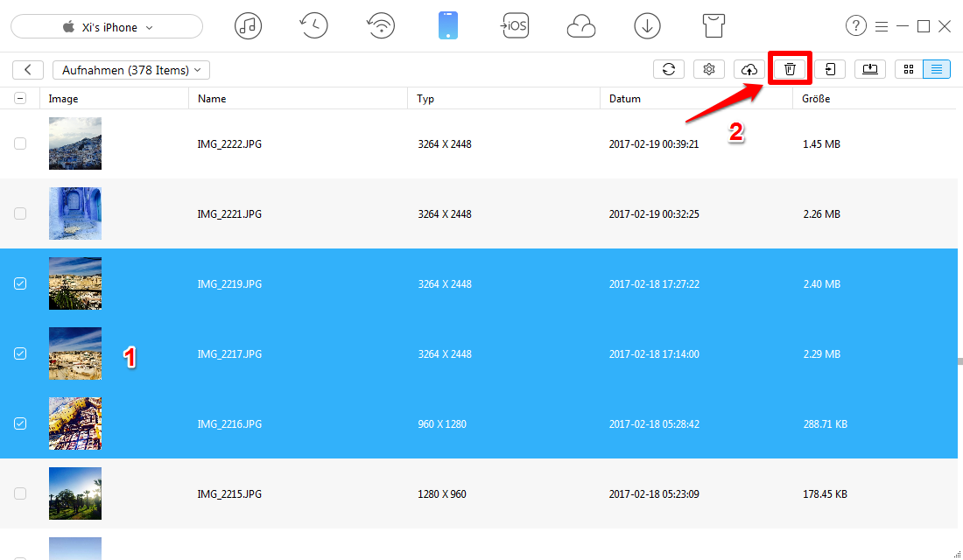Check the box for IMG_2222.JPG
963x560 pixels.
tap(20, 143)
